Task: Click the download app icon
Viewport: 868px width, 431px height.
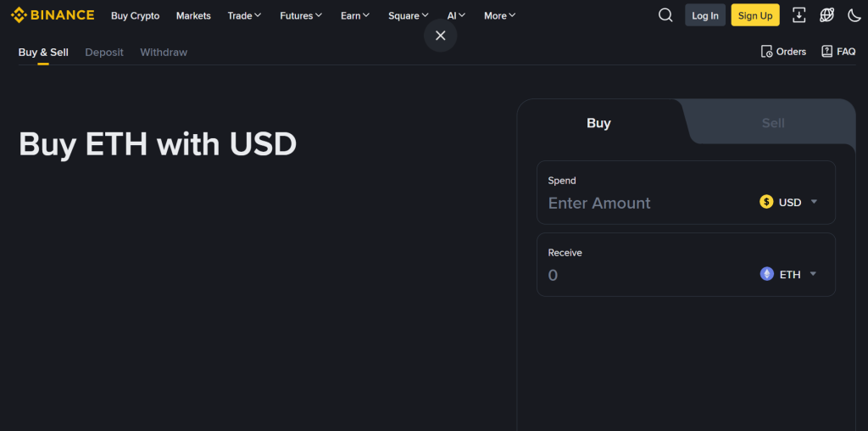Action: (798, 15)
